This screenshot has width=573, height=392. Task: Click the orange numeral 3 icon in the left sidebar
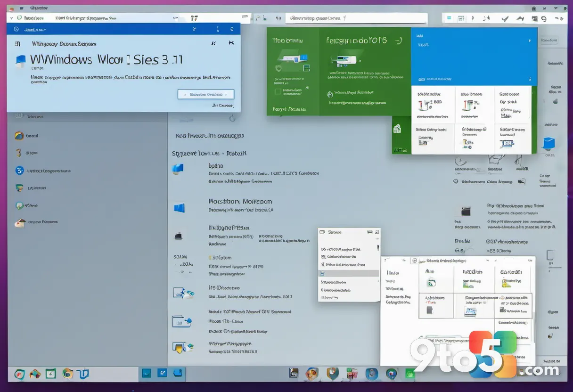(19, 153)
